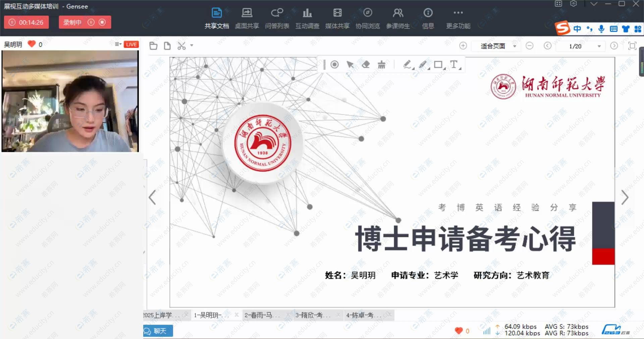The image size is (644, 339).
Task: Toggle Sogou 中 Chinese/English mode
Action: pyautogui.click(x=577, y=29)
